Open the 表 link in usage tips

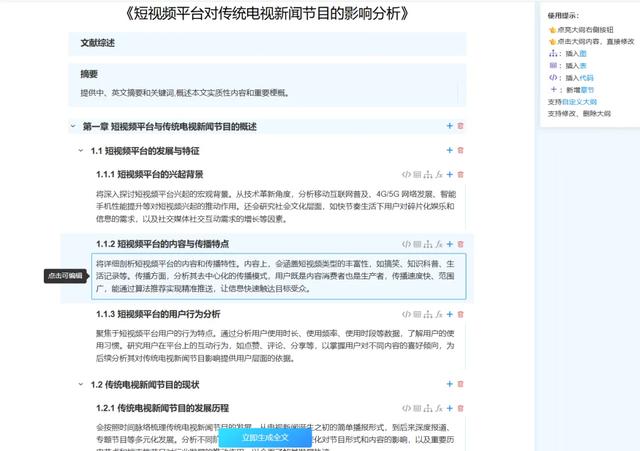(583, 66)
